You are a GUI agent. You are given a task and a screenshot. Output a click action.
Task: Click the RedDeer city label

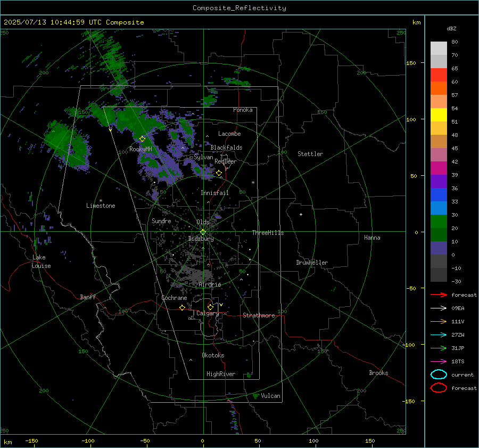coord(226,161)
